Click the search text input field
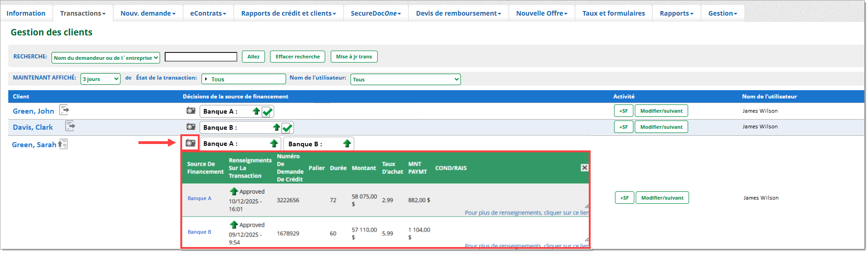 pos(201,57)
